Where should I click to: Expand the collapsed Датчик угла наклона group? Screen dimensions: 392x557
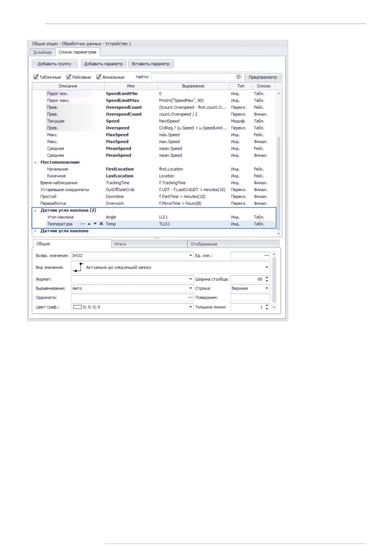[36, 231]
